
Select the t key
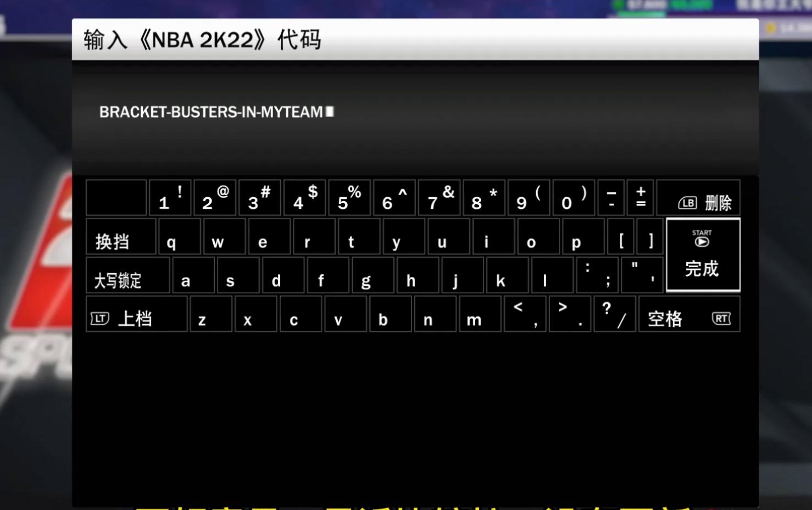click(x=359, y=236)
